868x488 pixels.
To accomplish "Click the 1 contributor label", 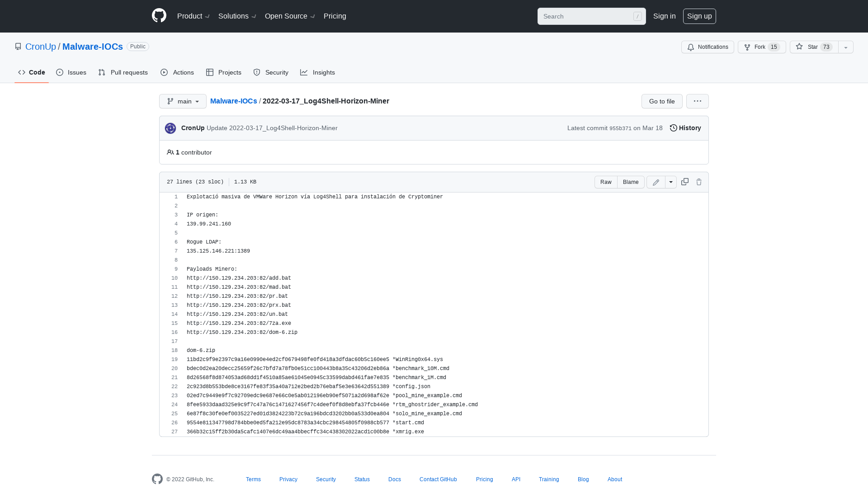I will pos(189,152).
